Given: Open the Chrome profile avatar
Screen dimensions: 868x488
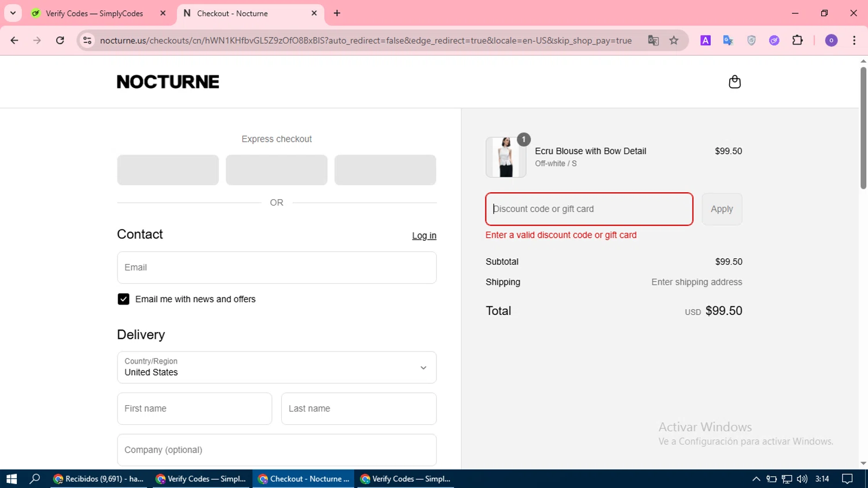Looking at the screenshot, I should coord(832,41).
